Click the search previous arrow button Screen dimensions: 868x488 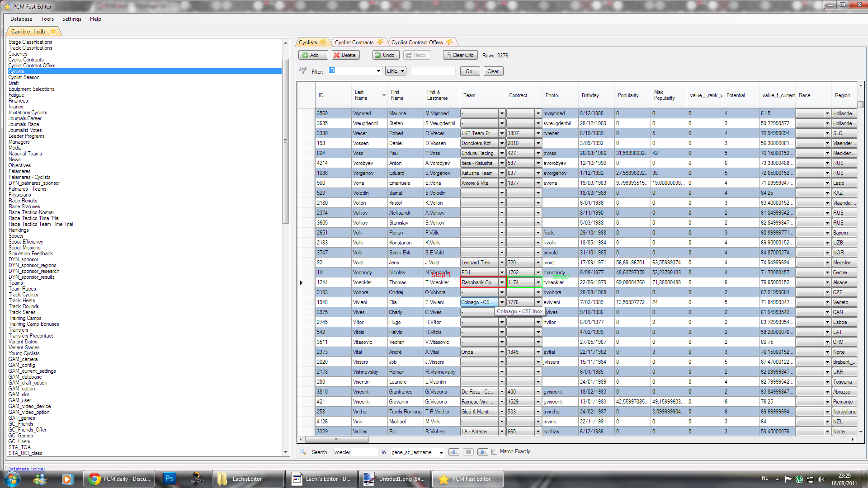pyautogui.click(x=454, y=452)
